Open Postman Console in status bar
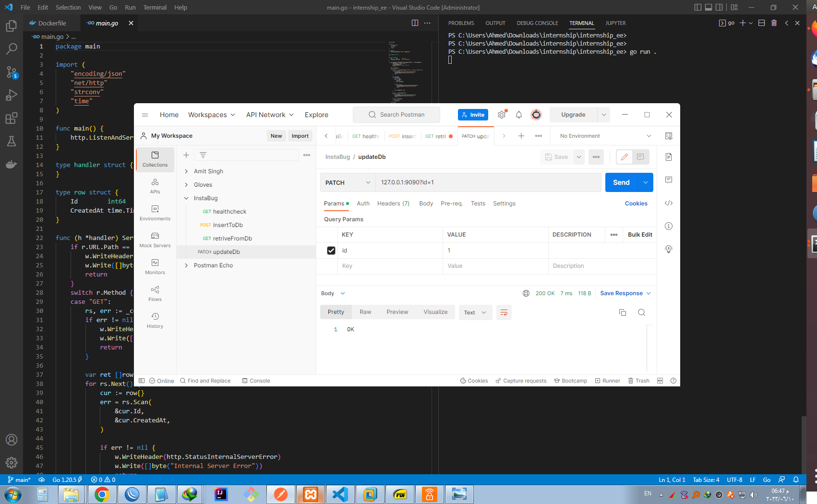The image size is (817, 504). (256, 381)
